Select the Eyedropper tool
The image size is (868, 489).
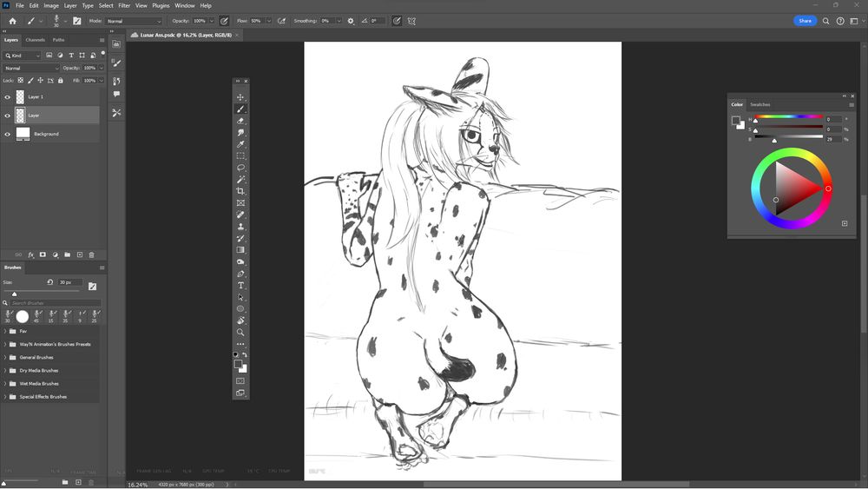pyautogui.click(x=240, y=144)
